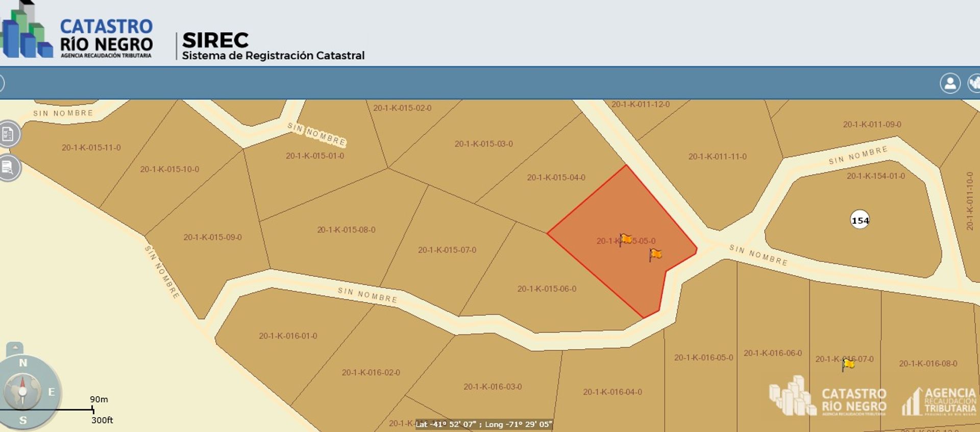Select parcel 20-1-K-015-06-0
The width and height of the screenshot is (980, 432).
[x=547, y=289]
